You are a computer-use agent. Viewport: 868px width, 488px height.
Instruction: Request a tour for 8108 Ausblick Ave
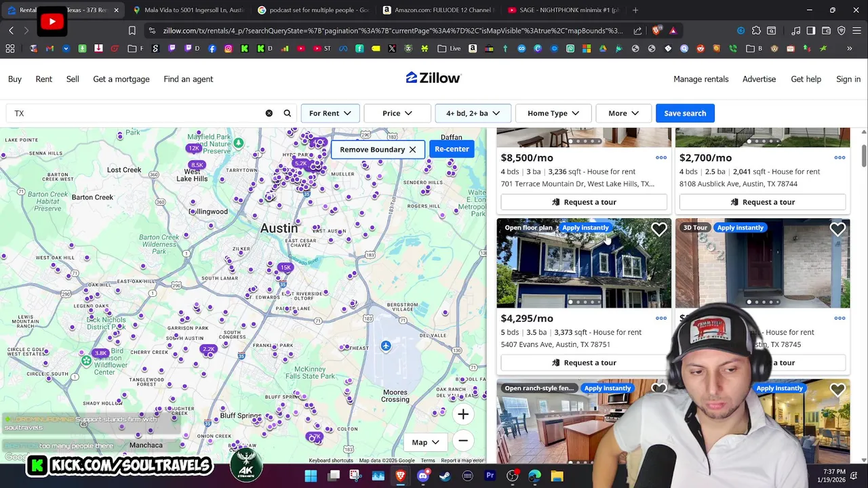pyautogui.click(x=762, y=202)
